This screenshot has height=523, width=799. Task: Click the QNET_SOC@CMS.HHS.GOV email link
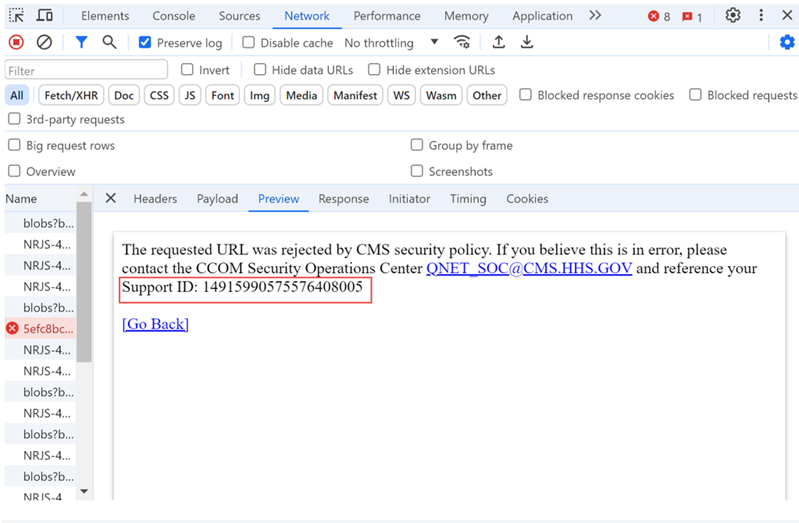(x=528, y=269)
